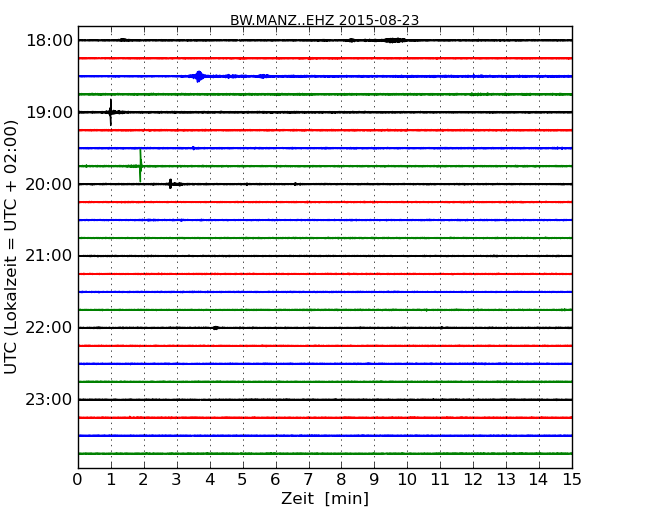Click the black burst on 18:00 trace near minute 9.5
The height and width of the screenshot is (520, 650).
394,40
